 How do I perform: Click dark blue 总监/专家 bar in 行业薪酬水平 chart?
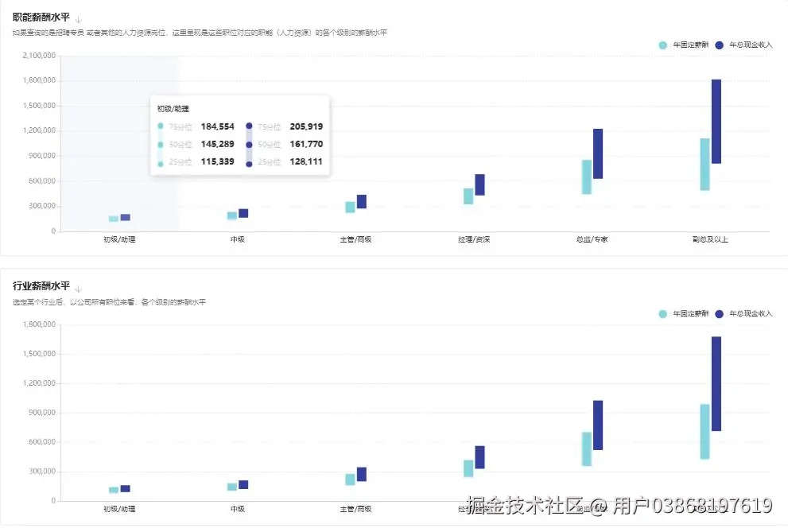[x=598, y=425]
